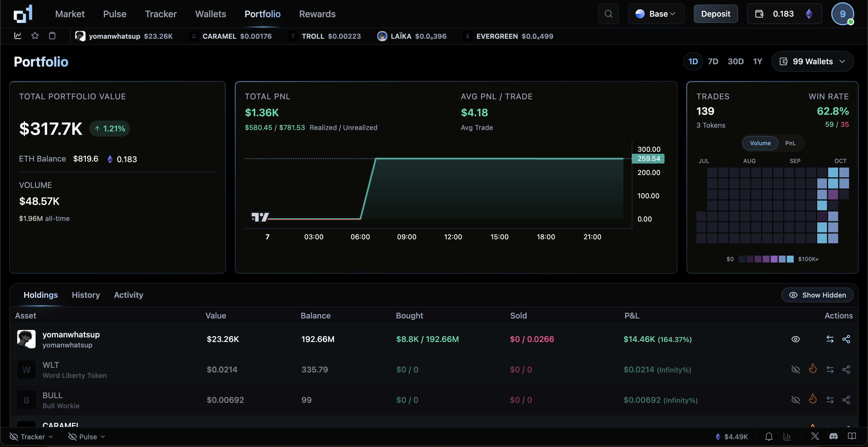Open the Base network dropdown
Screen dimensions: 868x447
(x=656, y=14)
